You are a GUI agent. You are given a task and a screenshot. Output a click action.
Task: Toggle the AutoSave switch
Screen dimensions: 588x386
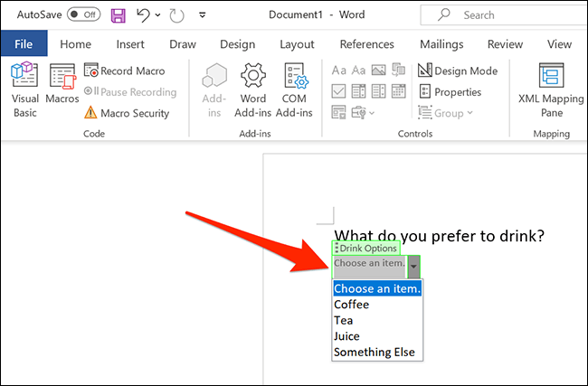[84, 15]
